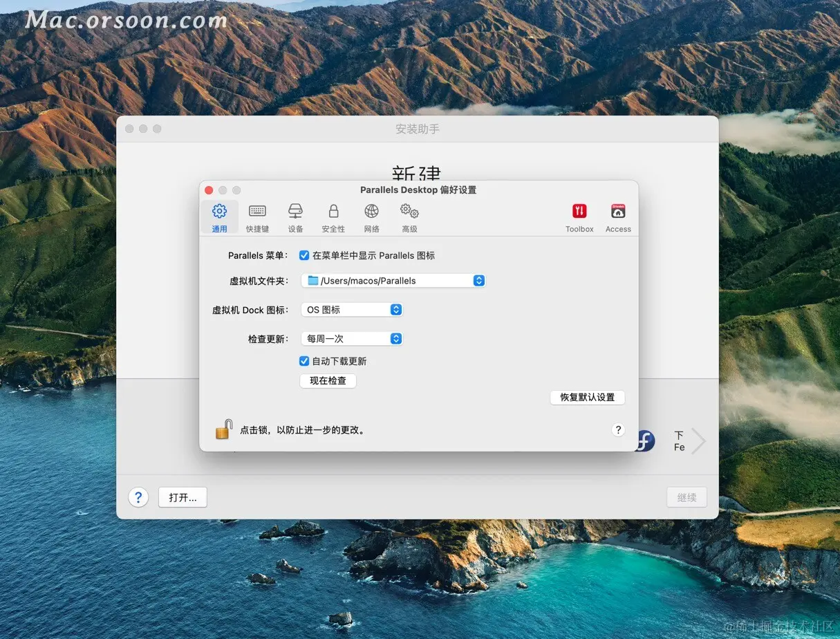The image size is (840, 639).
Task: Switch to the 设备 devices tab
Action: (295, 217)
